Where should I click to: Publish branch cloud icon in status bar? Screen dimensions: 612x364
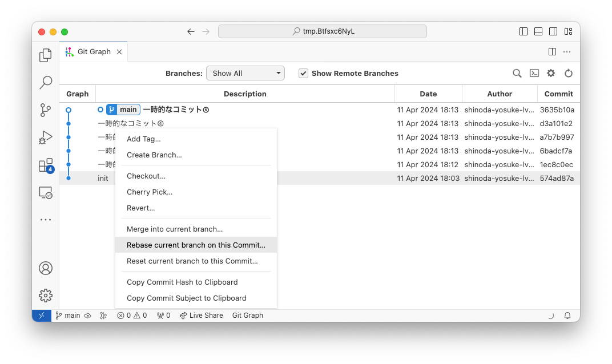[88, 316]
